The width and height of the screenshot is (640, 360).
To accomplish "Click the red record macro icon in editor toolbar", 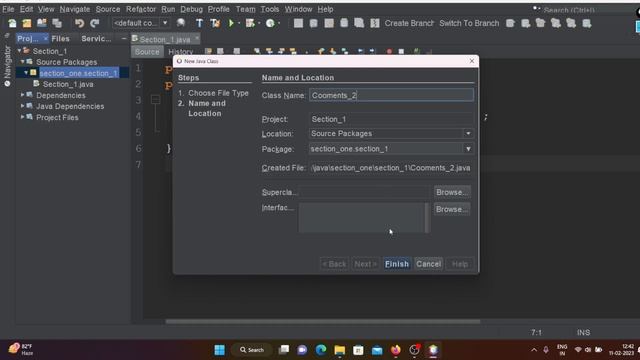I will (x=389, y=51).
